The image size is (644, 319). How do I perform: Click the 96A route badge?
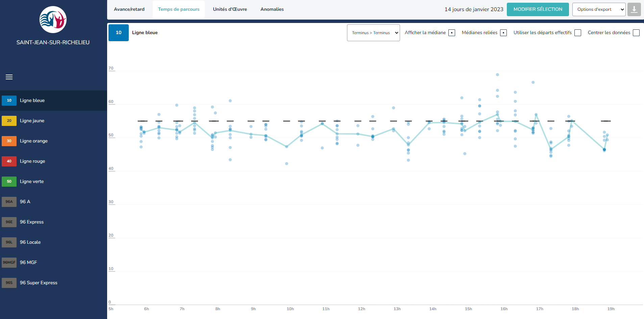pos(9,202)
